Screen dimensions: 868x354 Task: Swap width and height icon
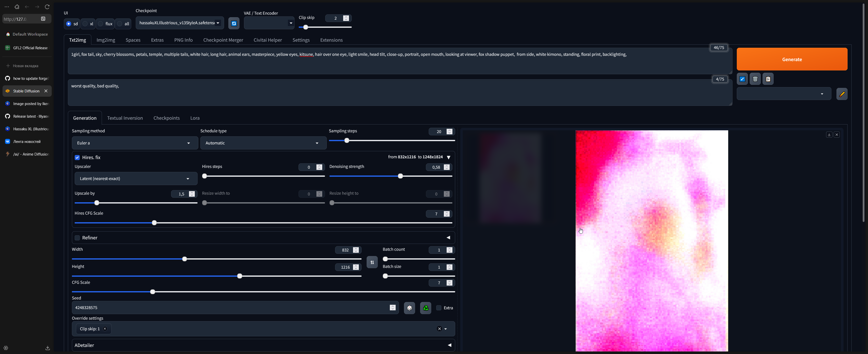372,262
